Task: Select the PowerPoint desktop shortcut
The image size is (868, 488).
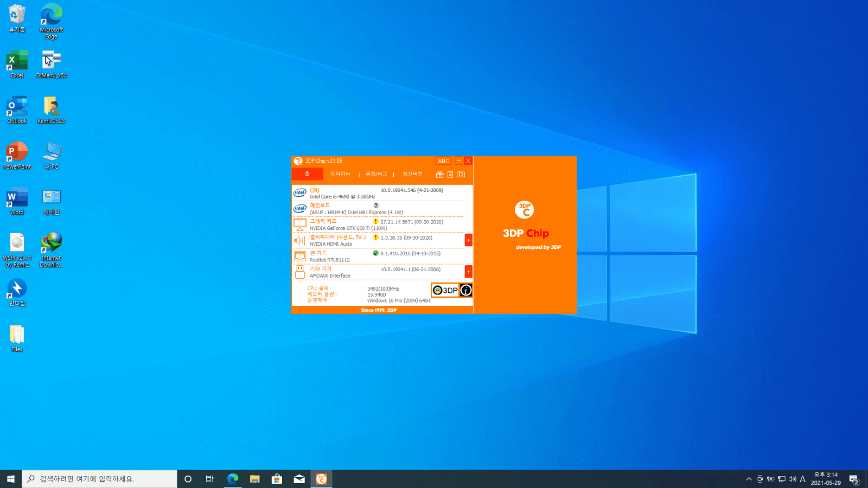Action: [17, 156]
